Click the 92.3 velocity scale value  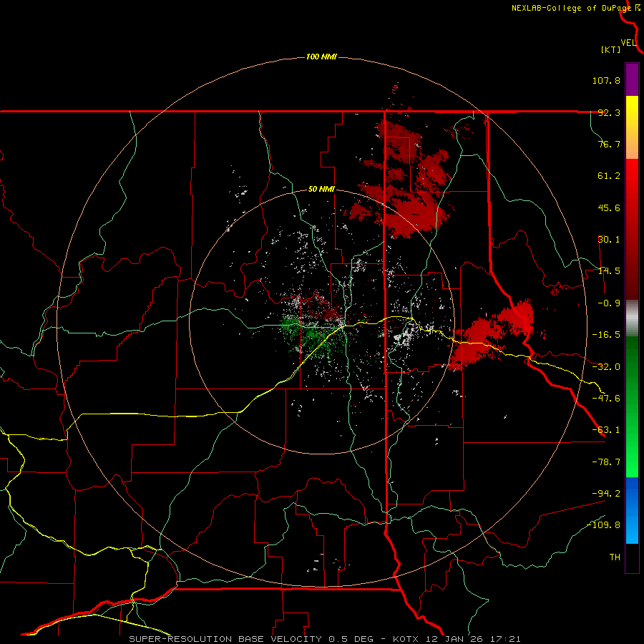click(x=609, y=112)
